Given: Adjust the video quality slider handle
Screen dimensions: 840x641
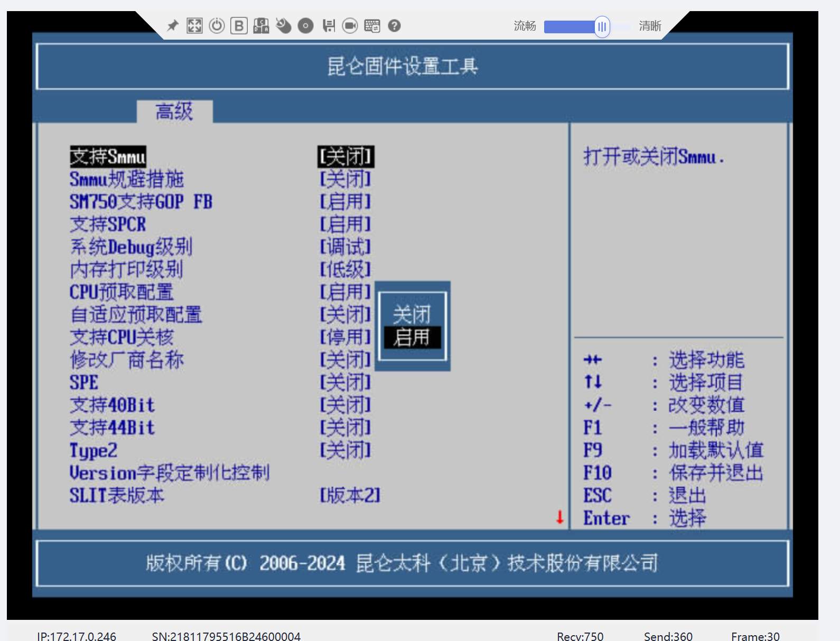Looking at the screenshot, I should tap(602, 26).
